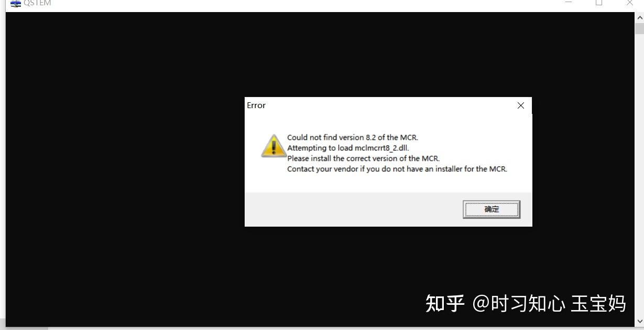Image resolution: width=644 pixels, height=330 pixels.
Task: Click the yellow warning triangle icon
Action: click(x=274, y=146)
